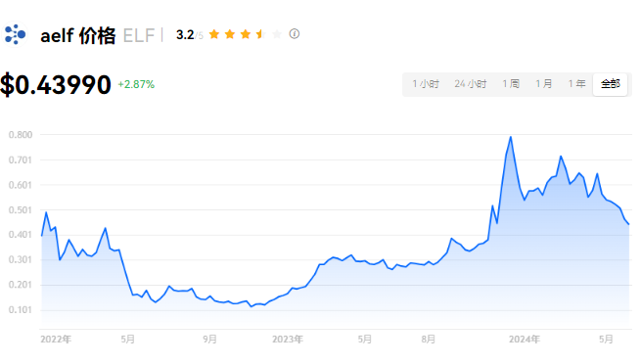This screenshot has height=364, width=641.
Task: Select the 24 小时 time range
Action: (471, 84)
